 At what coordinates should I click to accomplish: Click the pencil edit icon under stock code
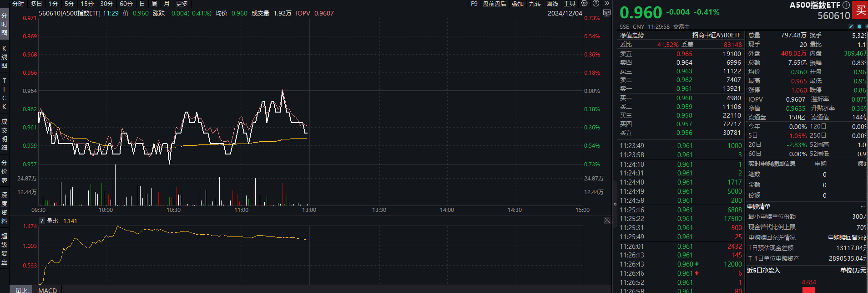click(851, 26)
